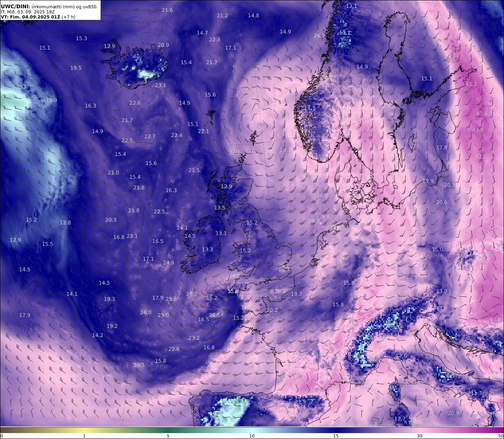Click the map value 22.4
504x439 pixels.
pyautogui.click(x=177, y=135)
